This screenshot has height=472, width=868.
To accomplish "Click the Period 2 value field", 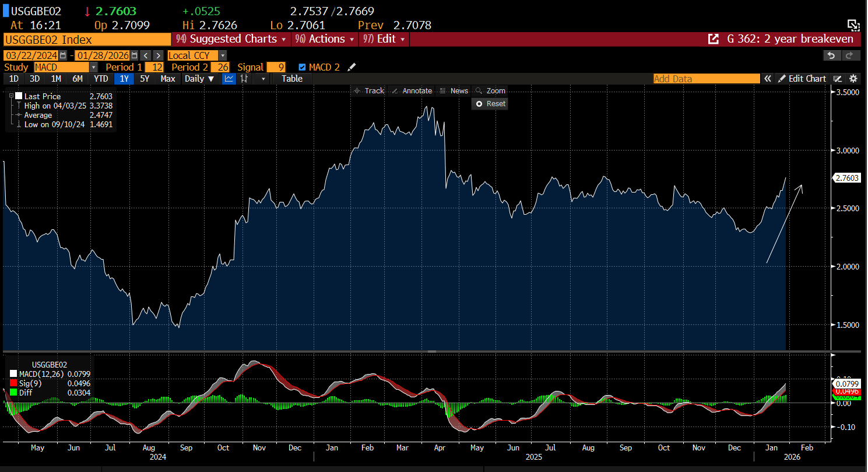I will coord(220,67).
